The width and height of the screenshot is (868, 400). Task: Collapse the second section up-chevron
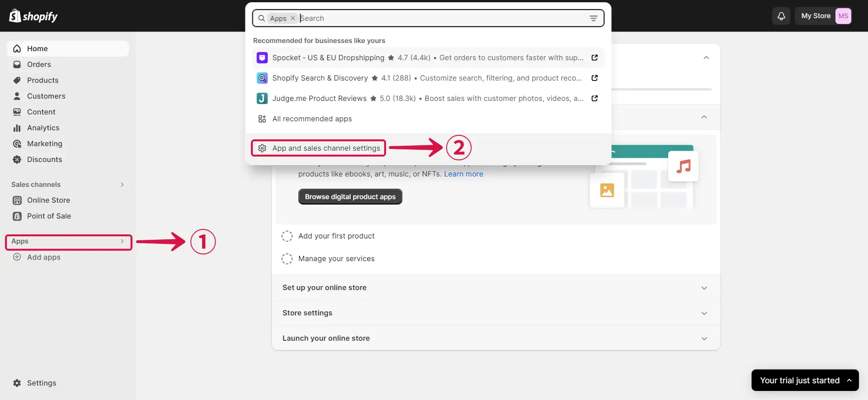pyautogui.click(x=704, y=117)
